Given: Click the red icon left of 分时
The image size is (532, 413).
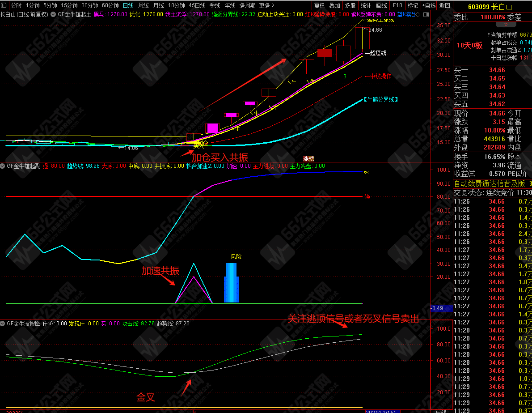Looking at the screenshot, I should (4, 5).
